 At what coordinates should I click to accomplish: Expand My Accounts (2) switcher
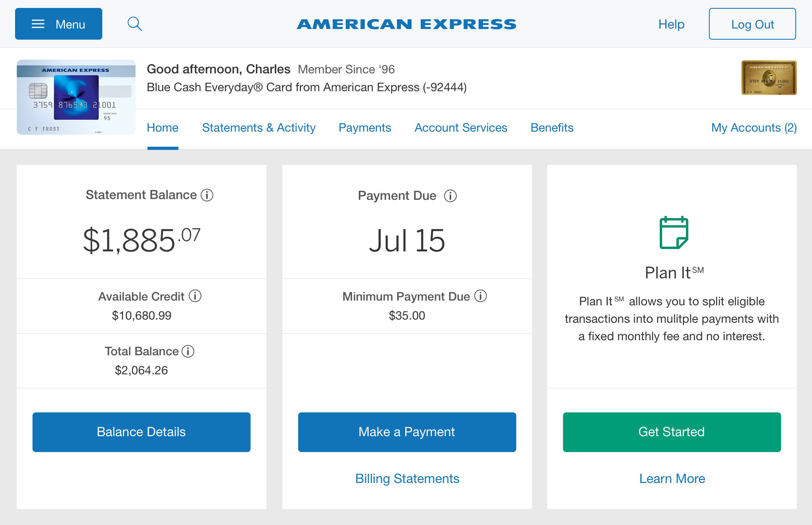click(x=754, y=128)
